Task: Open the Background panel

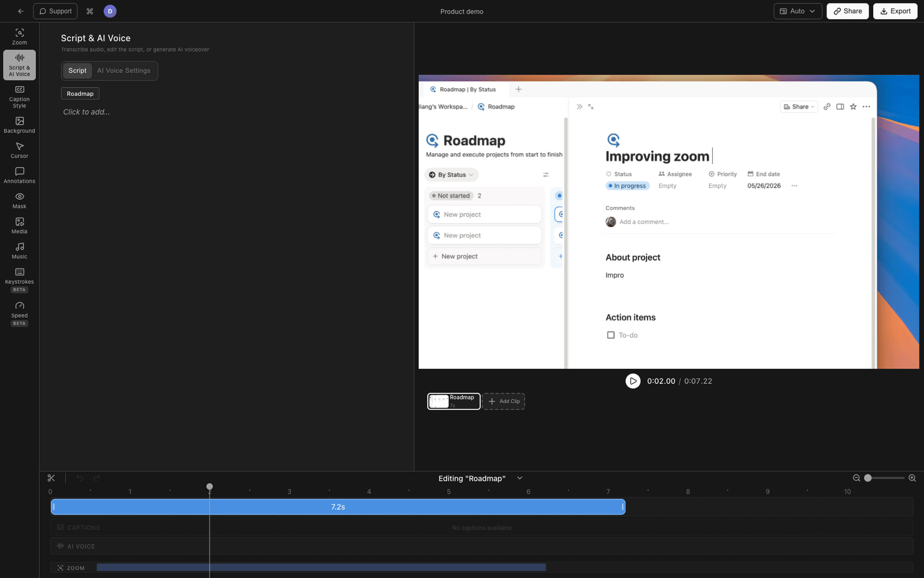Action: 20,125
